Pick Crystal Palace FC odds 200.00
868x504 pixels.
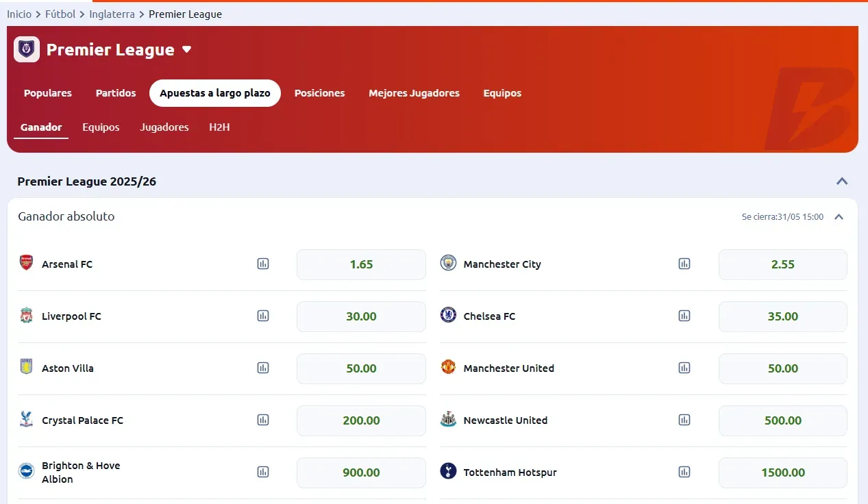[x=361, y=420]
